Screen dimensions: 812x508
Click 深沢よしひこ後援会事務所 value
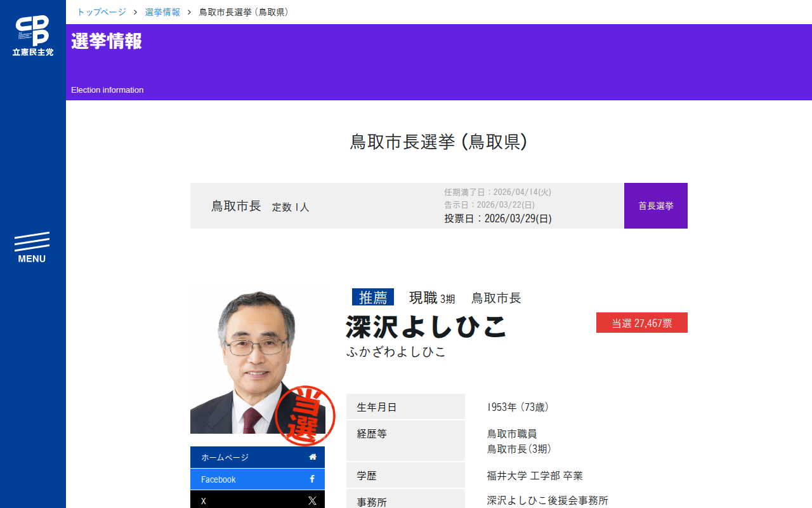pos(547,500)
